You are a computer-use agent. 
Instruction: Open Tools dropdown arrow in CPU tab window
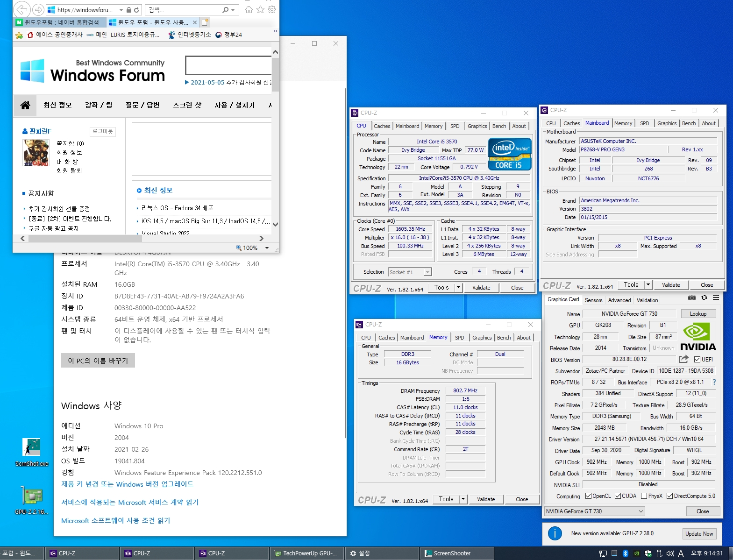(x=459, y=288)
